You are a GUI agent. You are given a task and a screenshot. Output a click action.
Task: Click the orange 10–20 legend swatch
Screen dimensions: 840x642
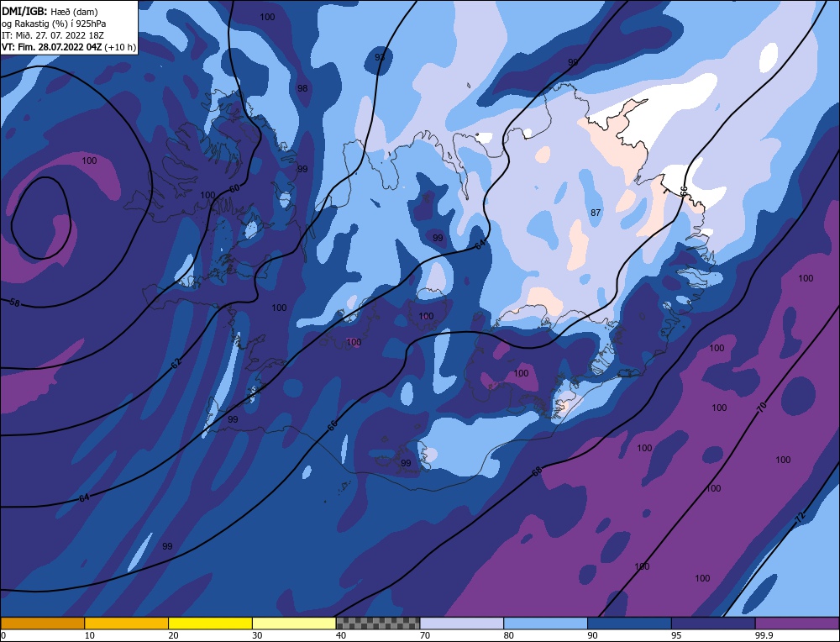[x=127, y=623]
